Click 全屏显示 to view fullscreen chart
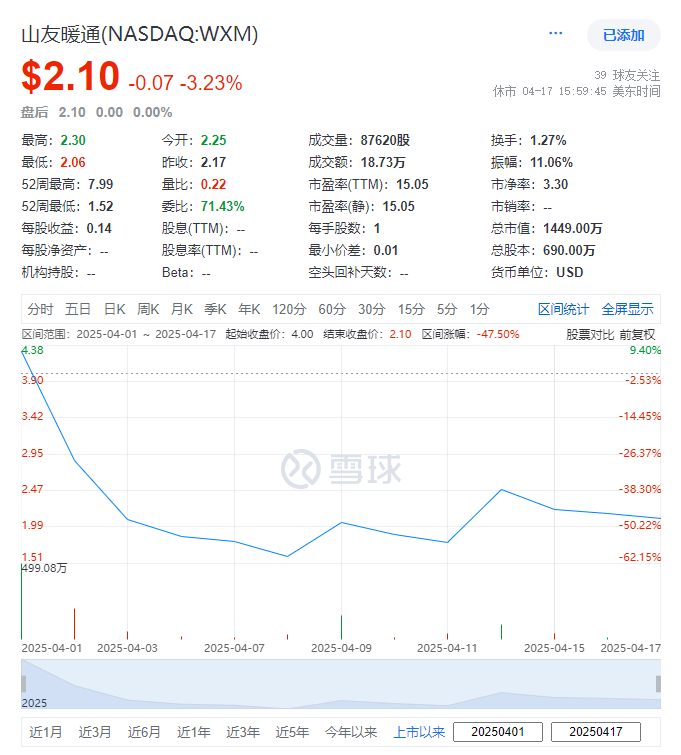The height and width of the screenshot is (755, 681). coord(627,309)
